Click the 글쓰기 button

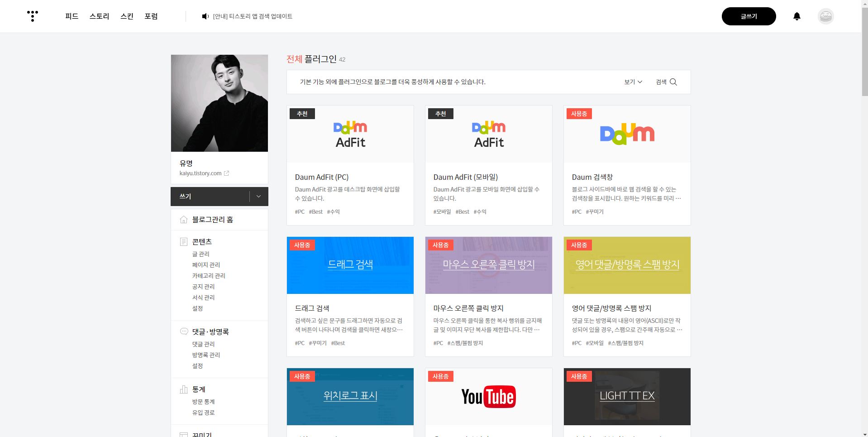point(749,16)
